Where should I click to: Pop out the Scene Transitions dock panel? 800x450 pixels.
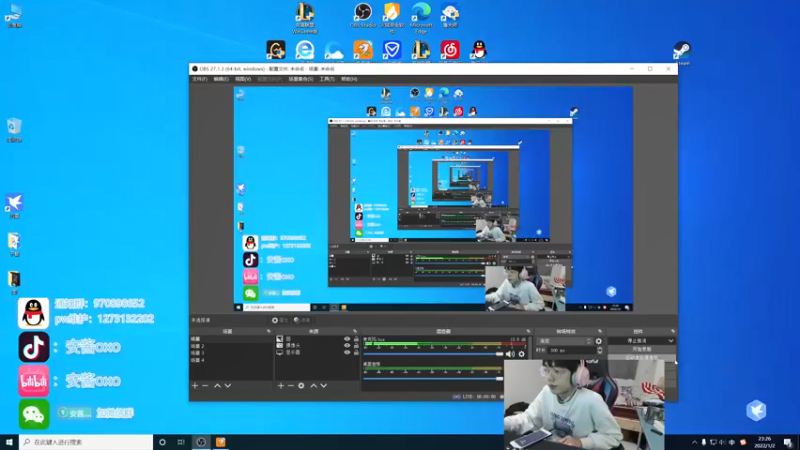[x=600, y=331]
